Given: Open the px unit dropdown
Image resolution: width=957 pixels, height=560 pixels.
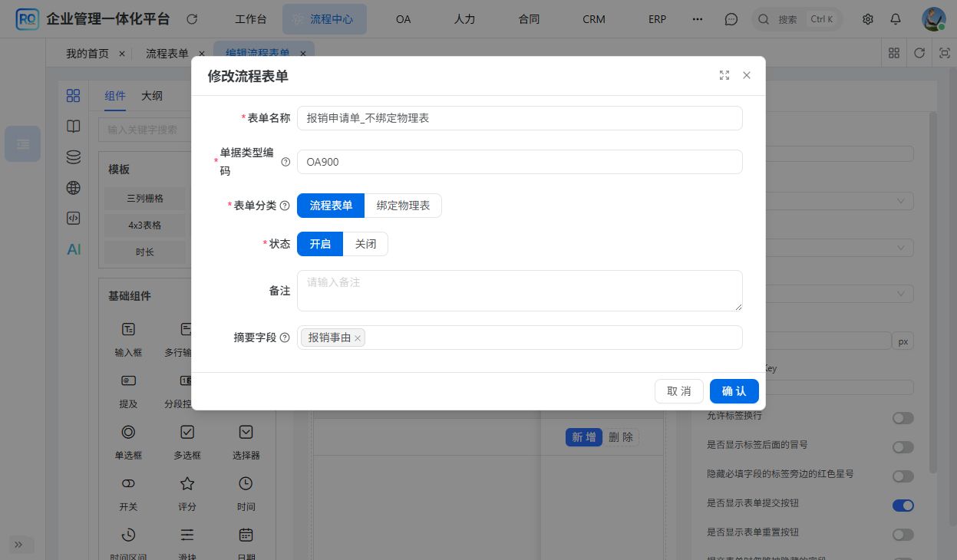Looking at the screenshot, I should point(903,341).
